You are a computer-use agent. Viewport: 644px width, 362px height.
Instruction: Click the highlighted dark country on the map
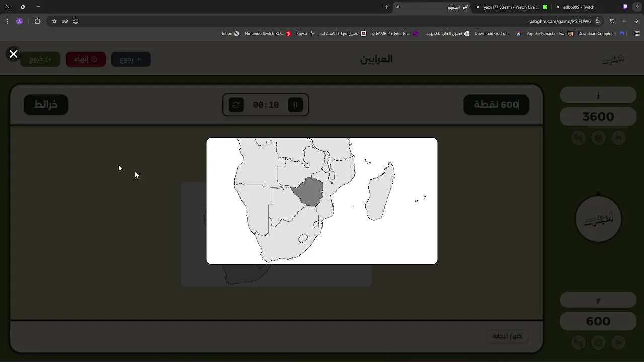308,192
